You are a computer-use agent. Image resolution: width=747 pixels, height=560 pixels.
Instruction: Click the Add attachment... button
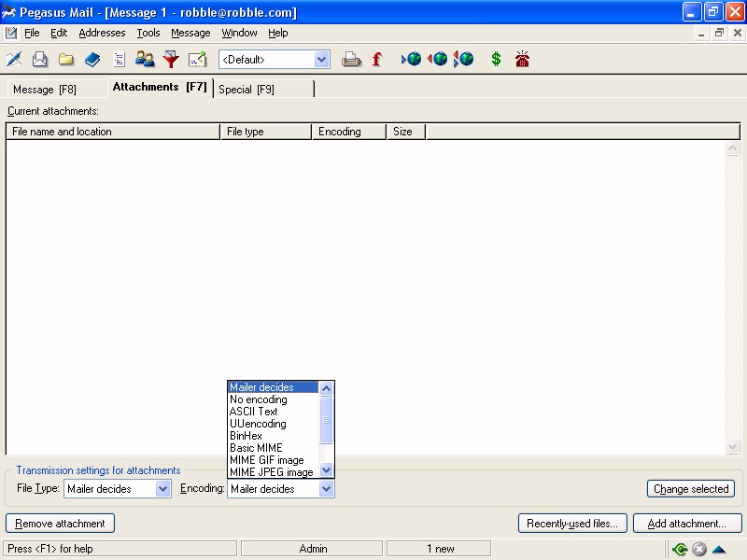[x=687, y=524]
